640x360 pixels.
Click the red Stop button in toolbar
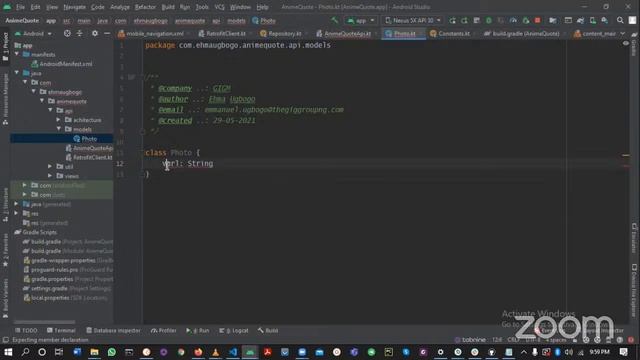pos(538,20)
